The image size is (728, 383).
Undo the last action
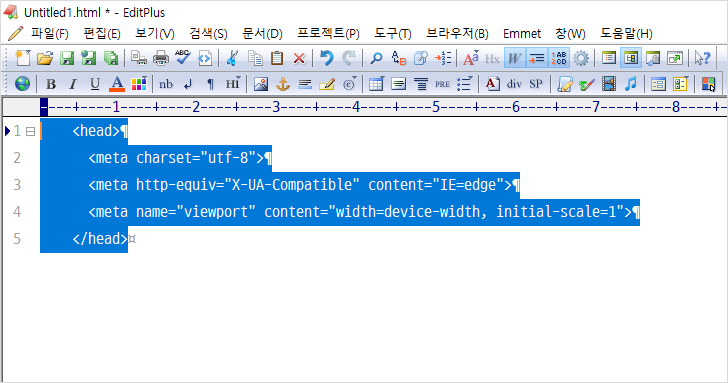tap(327, 58)
